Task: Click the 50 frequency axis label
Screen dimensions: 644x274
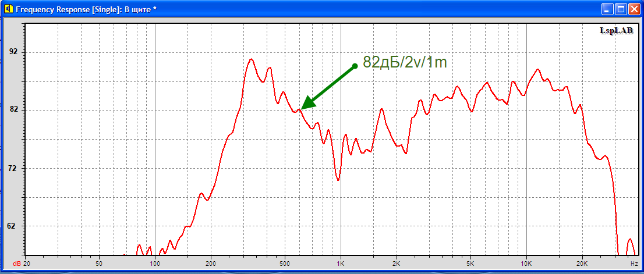Action: coord(98,262)
